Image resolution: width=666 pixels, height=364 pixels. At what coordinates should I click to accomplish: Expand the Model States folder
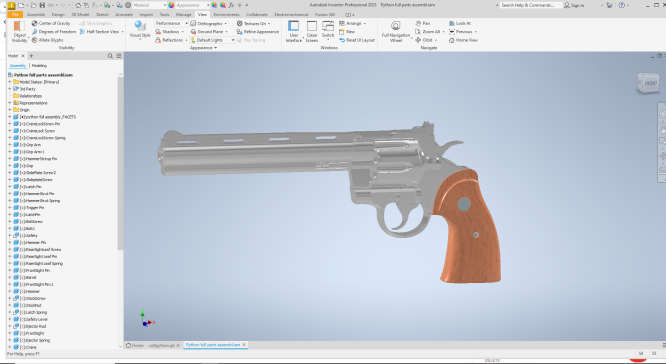coord(9,82)
